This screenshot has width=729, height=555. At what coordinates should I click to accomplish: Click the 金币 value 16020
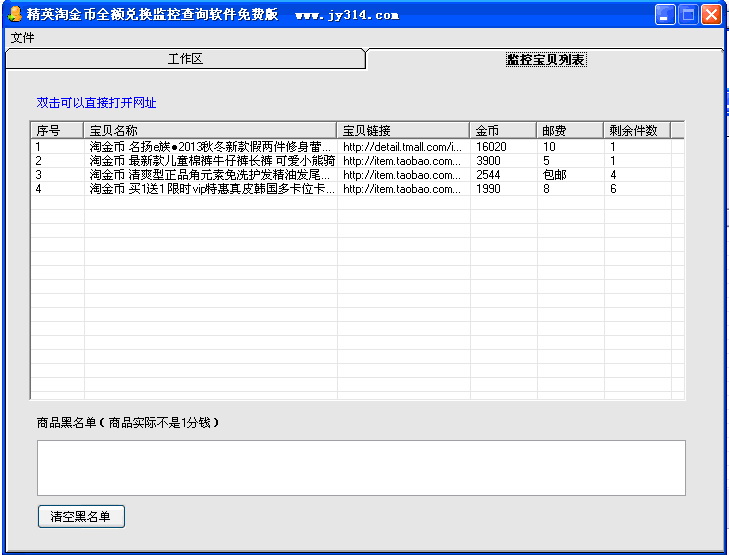click(491, 147)
